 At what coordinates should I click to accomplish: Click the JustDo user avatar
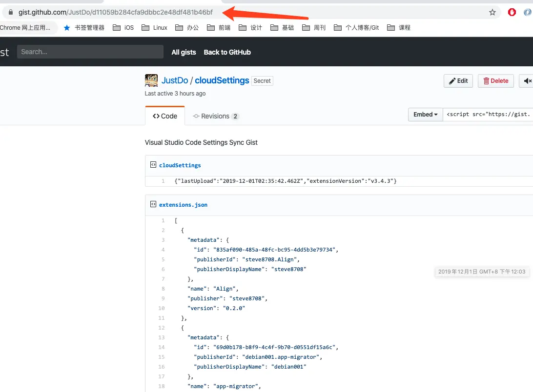[151, 80]
